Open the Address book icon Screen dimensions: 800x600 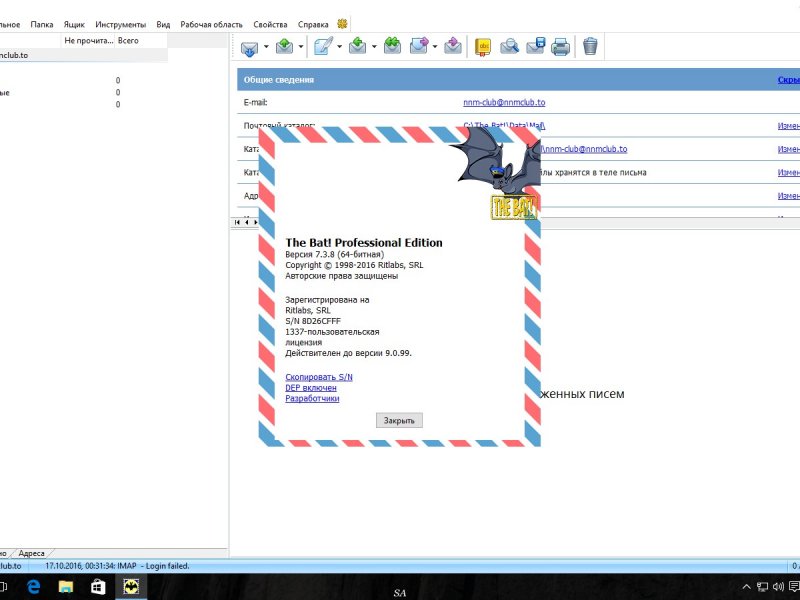click(x=483, y=46)
